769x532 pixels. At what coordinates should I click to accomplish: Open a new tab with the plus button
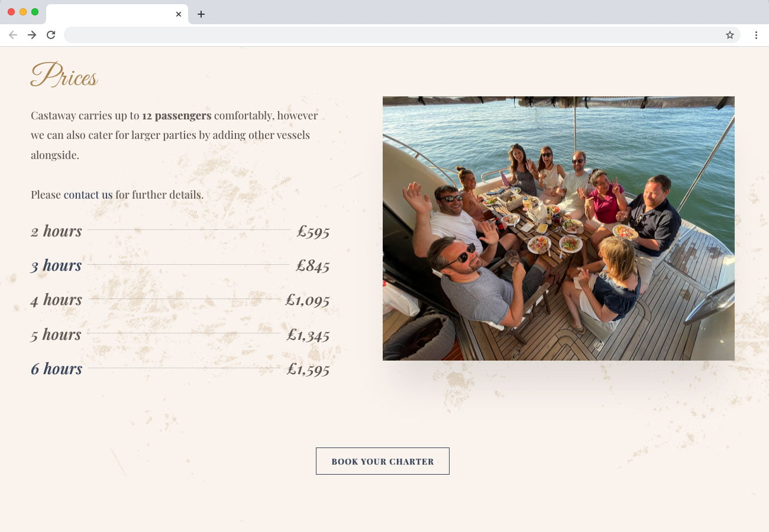[x=201, y=14]
